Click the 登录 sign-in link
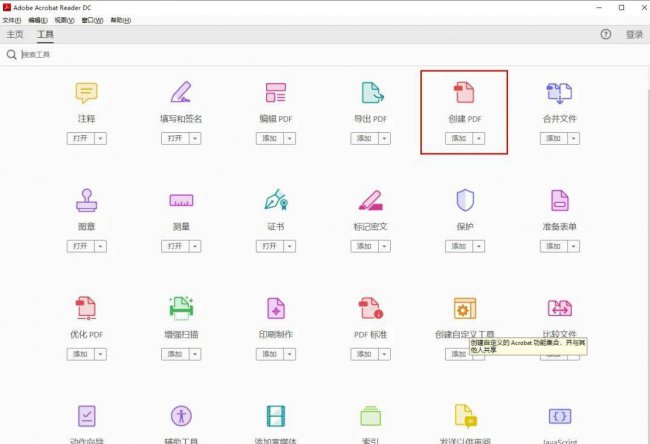 click(x=634, y=34)
